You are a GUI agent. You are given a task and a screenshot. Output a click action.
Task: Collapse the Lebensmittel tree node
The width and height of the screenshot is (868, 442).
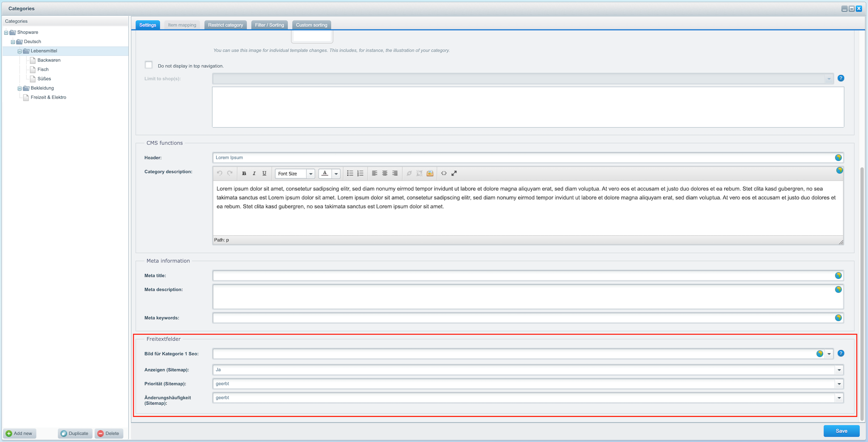coord(20,51)
